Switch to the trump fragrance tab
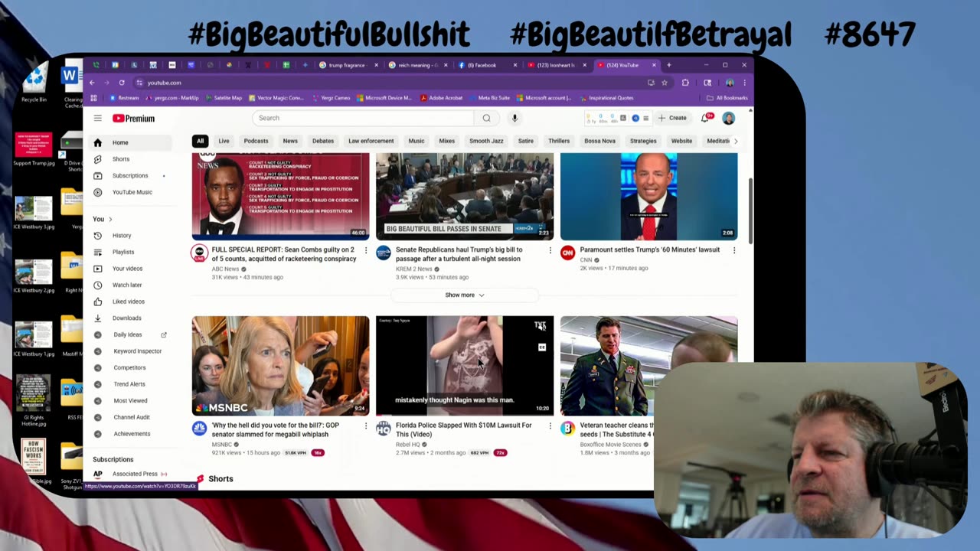The image size is (980, 551). point(348,65)
